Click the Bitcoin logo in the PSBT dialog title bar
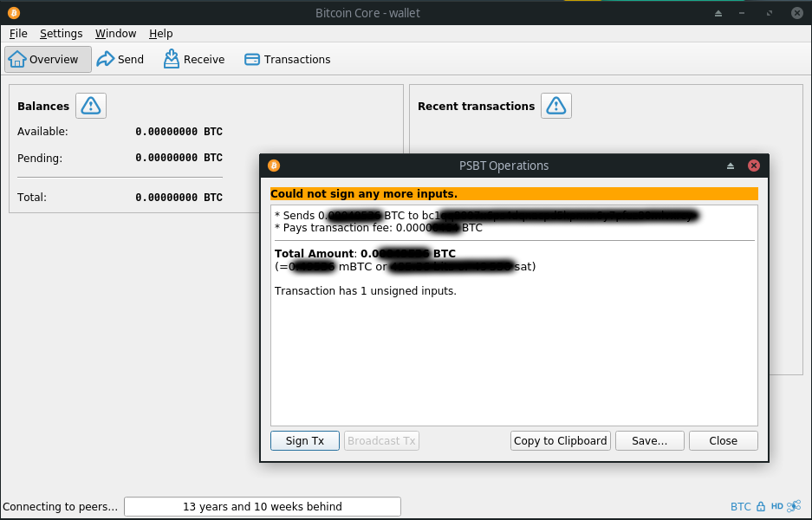This screenshot has width=812, height=520. [274, 166]
